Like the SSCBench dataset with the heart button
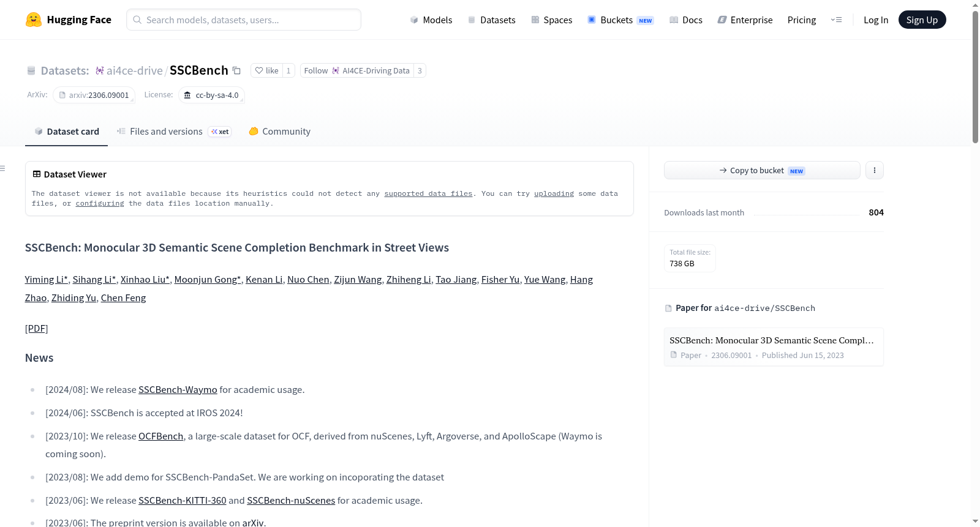The image size is (980, 527). pyautogui.click(x=266, y=70)
